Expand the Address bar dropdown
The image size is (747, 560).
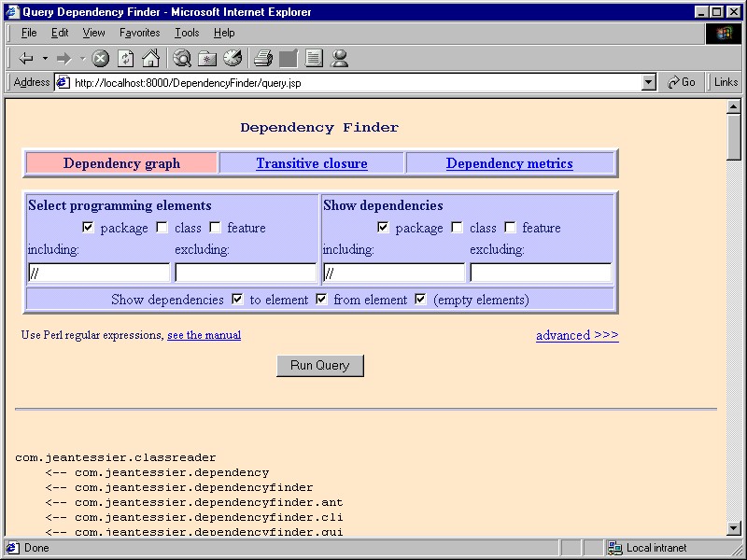tap(648, 82)
